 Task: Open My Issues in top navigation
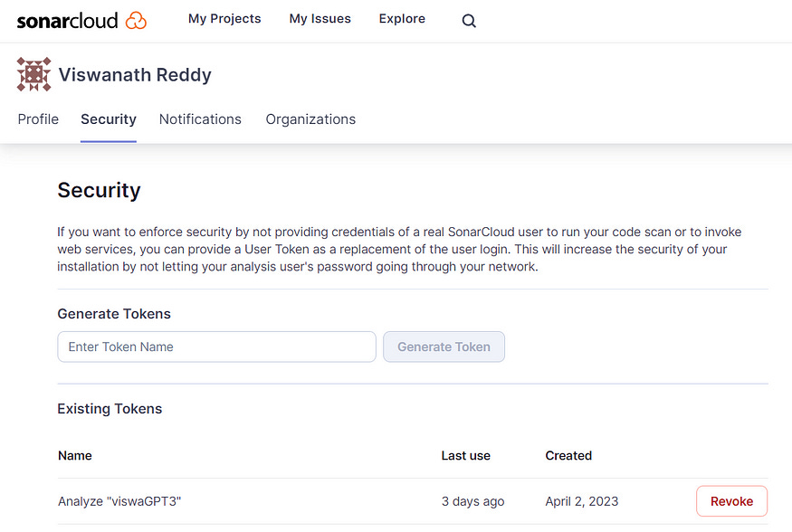point(320,19)
